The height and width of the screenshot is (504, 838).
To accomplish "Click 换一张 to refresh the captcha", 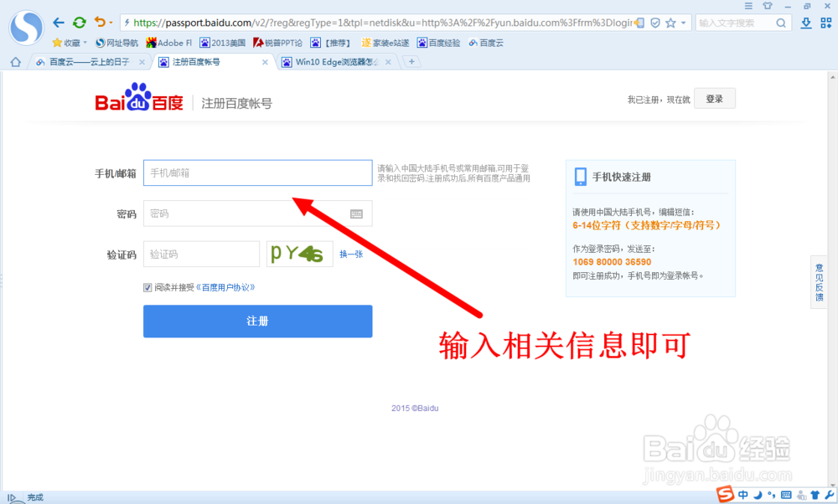I will tap(351, 255).
